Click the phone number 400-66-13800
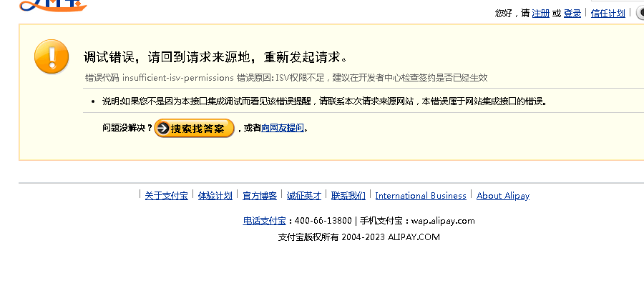644x288 pixels. (323, 221)
